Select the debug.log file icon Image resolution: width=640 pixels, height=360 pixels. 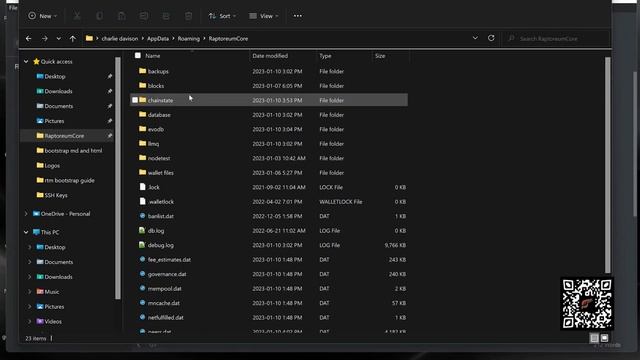click(x=142, y=245)
